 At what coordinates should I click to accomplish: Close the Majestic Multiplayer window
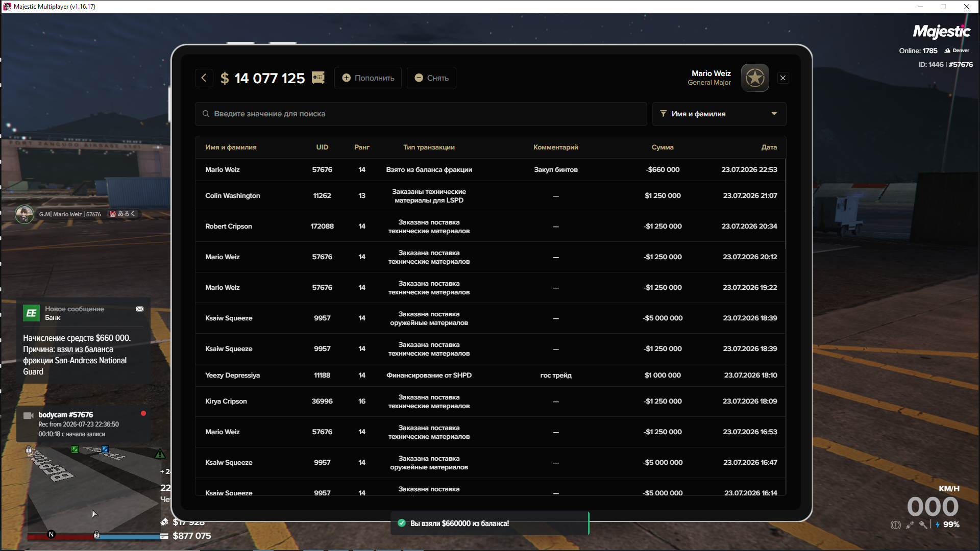coord(966,7)
